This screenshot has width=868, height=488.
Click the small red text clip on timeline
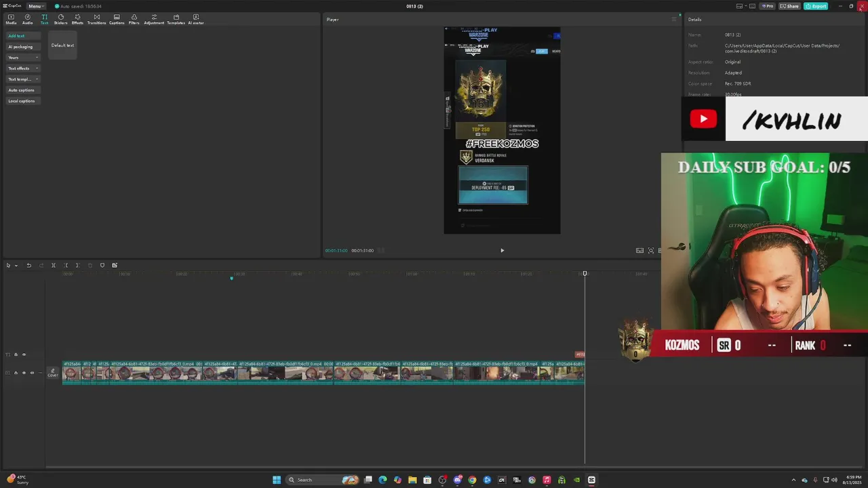pyautogui.click(x=580, y=354)
